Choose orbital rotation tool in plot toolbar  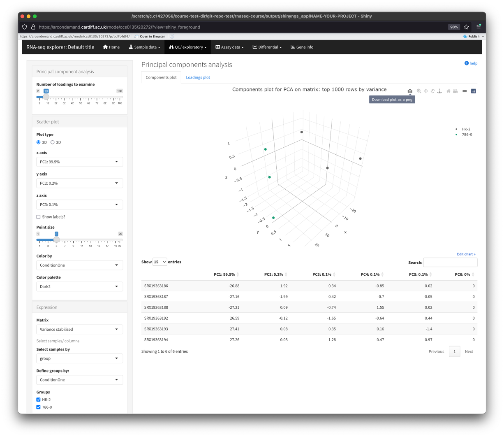pos(432,91)
